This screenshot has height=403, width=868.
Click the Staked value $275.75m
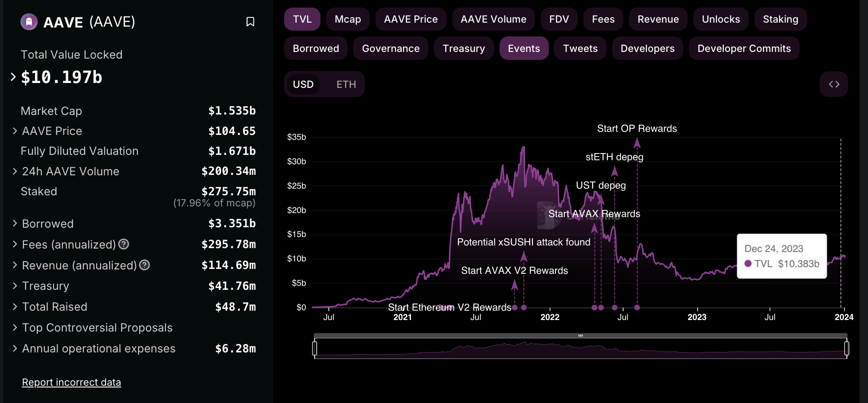coord(228,191)
